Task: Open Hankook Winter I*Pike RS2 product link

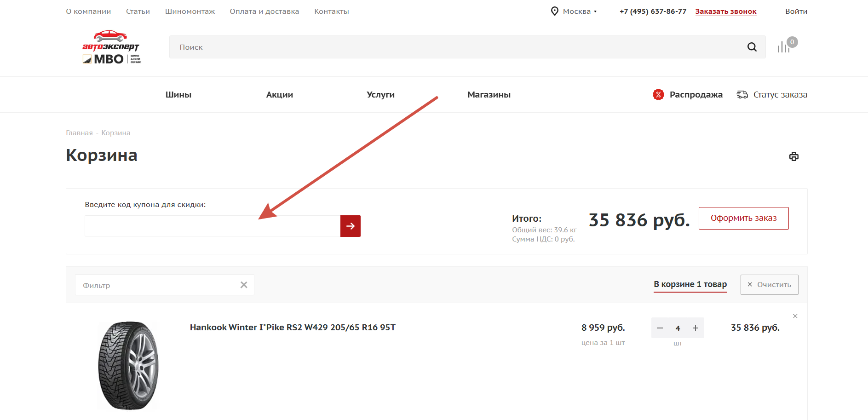Action: (293, 328)
